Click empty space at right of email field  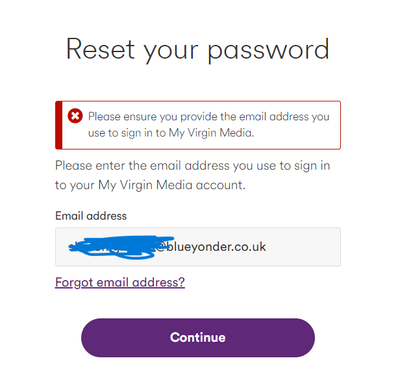tap(303, 247)
